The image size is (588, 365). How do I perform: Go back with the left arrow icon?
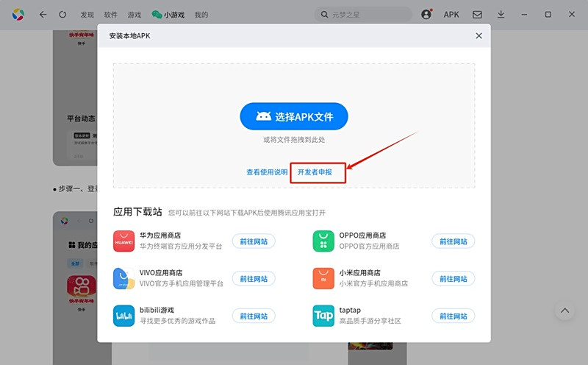tap(43, 15)
